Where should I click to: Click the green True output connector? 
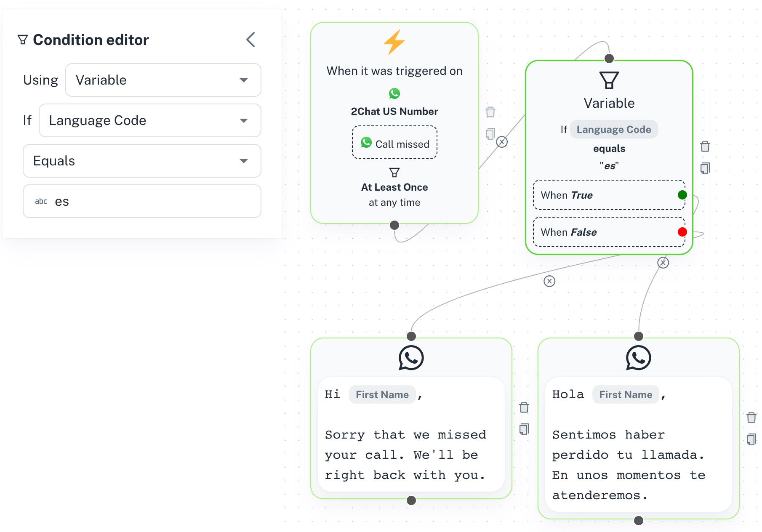coord(682,195)
